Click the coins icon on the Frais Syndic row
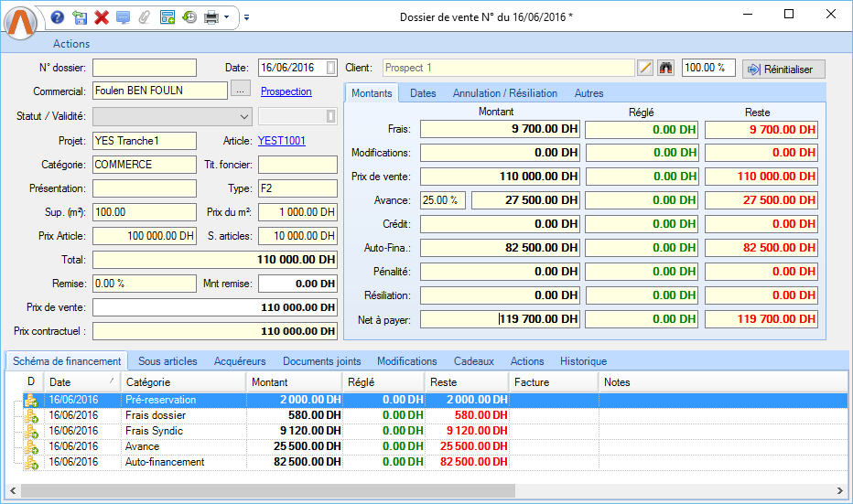Viewport: 853px width, 504px height. coord(31,432)
